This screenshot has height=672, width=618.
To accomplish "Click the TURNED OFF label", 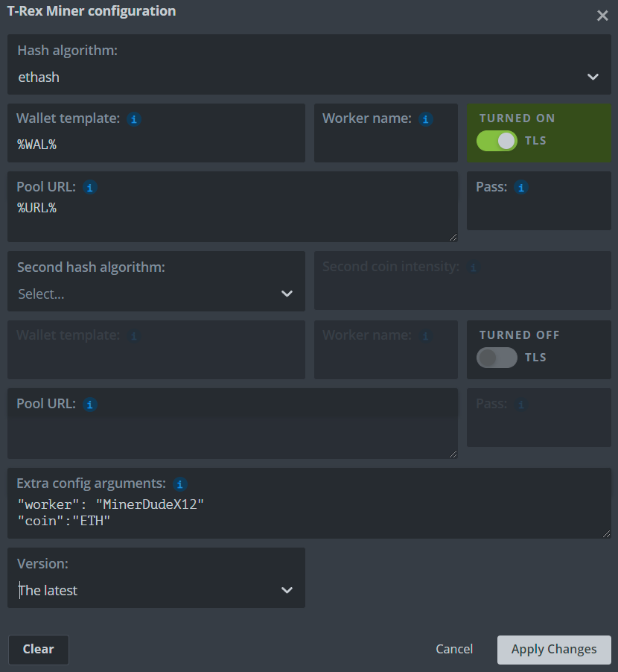I will click(x=519, y=335).
